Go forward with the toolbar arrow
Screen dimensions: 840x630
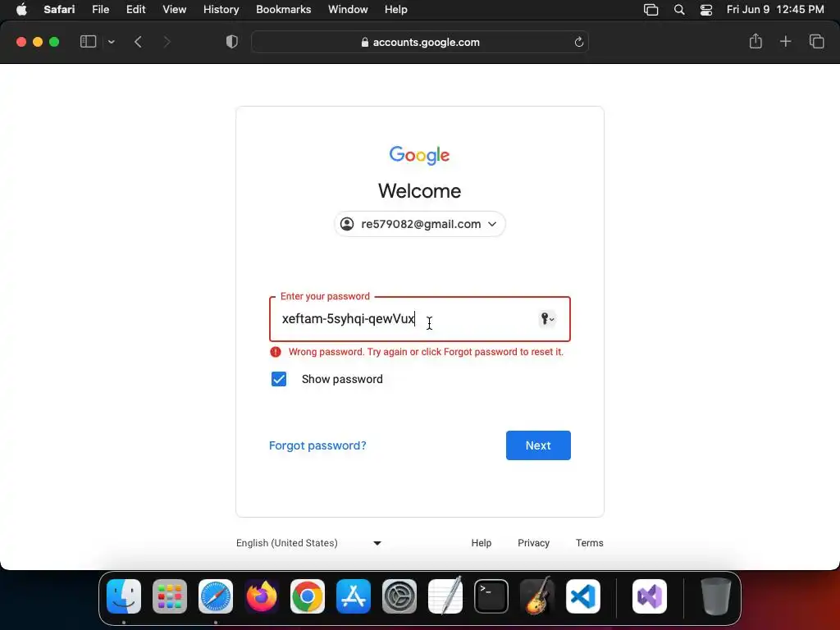point(167,41)
